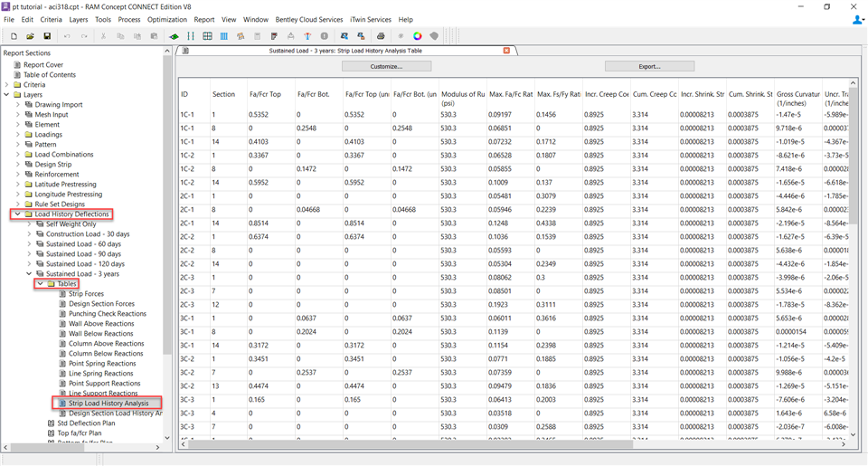Viewport: 868px width, 466px height.
Task: Click the scissors cut icon
Action: pyautogui.click(x=103, y=36)
